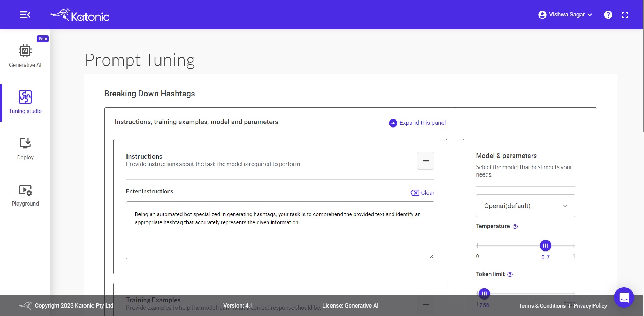This screenshot has width=644, height=316.
Task: Go to the Deploy page
Action: pyautogui.click(x=25, y=149)
